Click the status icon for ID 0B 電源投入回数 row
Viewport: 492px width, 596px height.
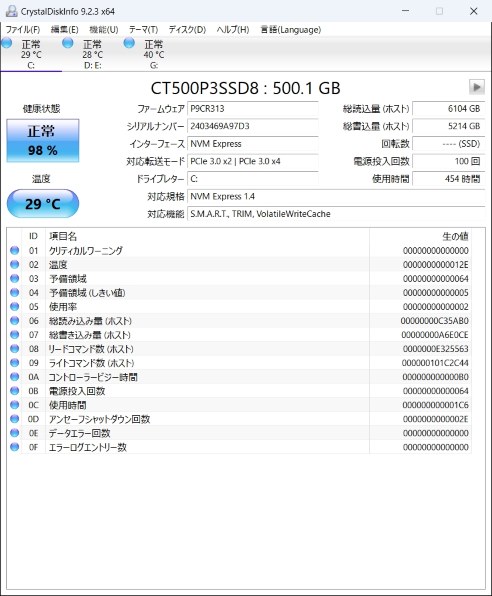pos(14,391)
